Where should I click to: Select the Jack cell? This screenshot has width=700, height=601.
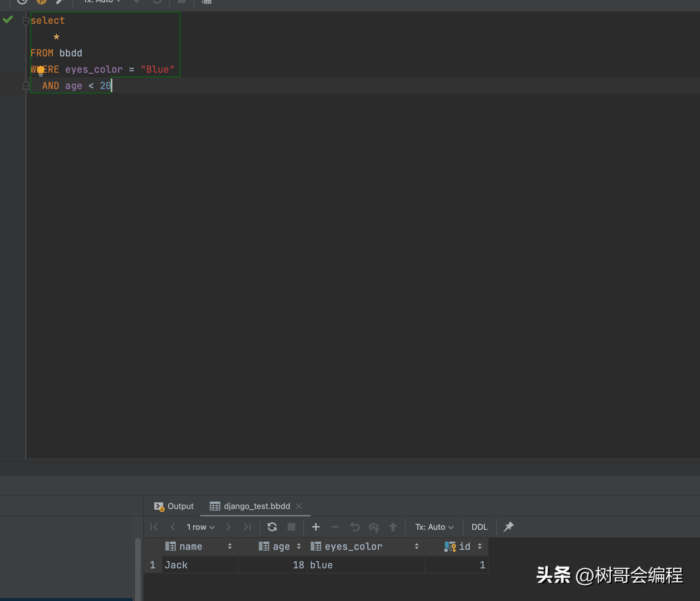200,565
